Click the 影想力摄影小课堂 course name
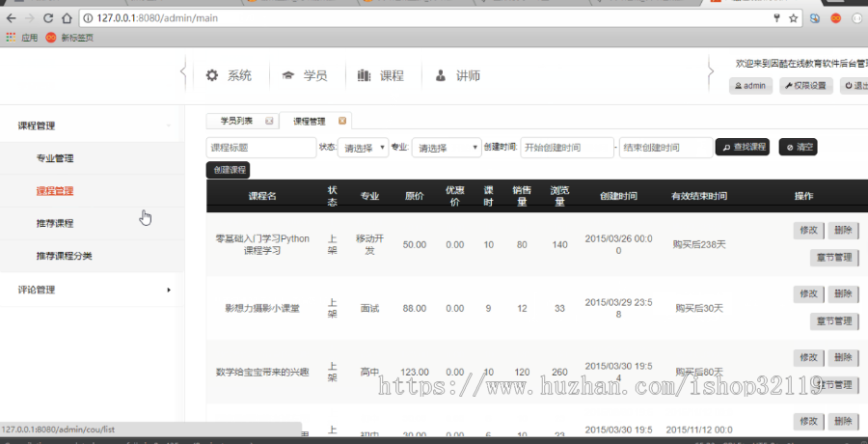The height and width of the screenshot is (444, 868). (262, 308)
